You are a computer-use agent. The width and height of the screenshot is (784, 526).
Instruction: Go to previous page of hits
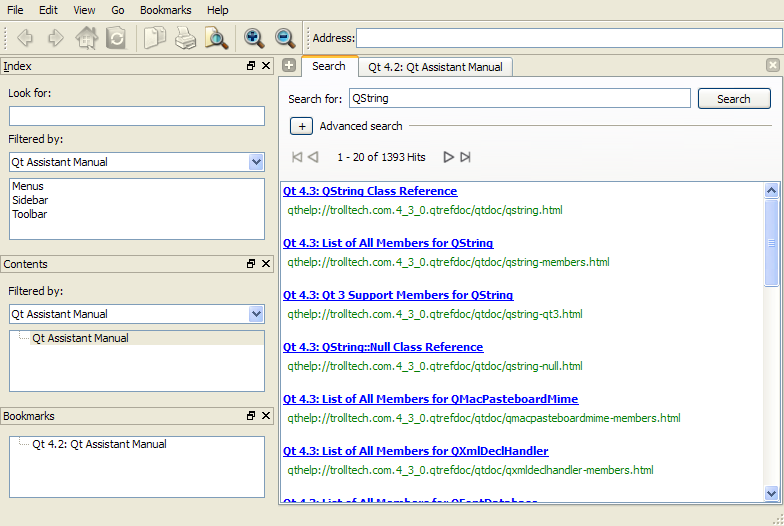pos(313,157)
